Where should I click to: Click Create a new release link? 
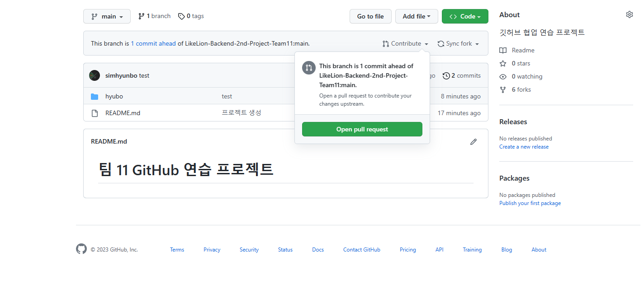[x=524, y=146]
